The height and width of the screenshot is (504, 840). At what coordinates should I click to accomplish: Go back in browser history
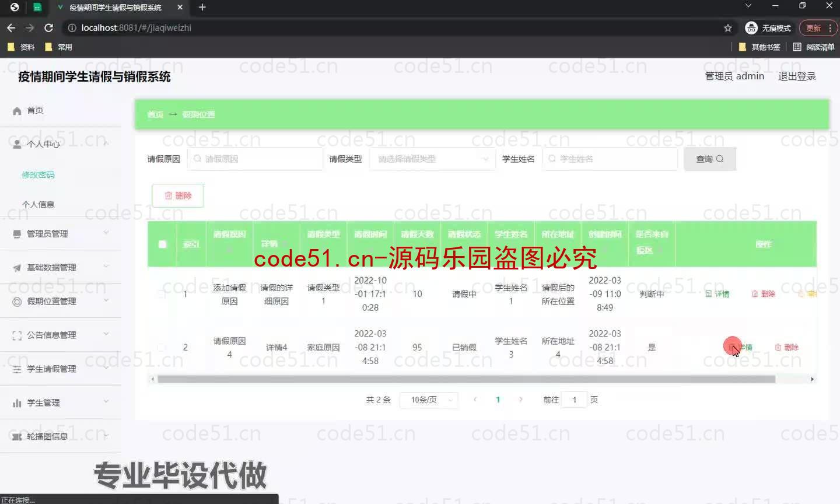coord(11,28)
